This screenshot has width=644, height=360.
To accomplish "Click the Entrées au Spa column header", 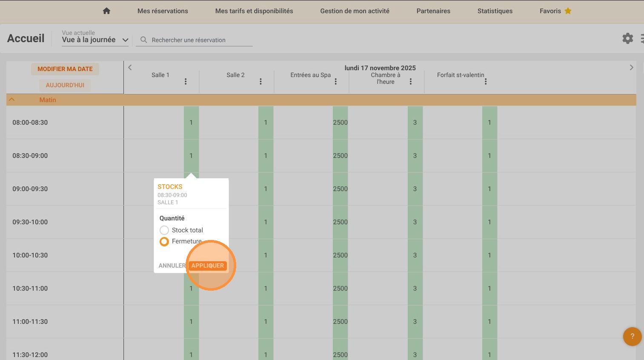I will tap(311, 75).
